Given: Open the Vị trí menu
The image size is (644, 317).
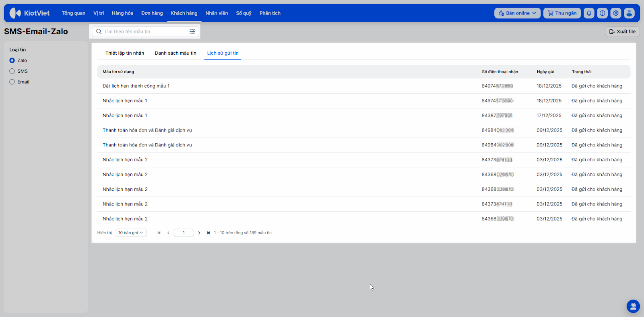Looking at the screenshot, I should (x=99, y=13).
